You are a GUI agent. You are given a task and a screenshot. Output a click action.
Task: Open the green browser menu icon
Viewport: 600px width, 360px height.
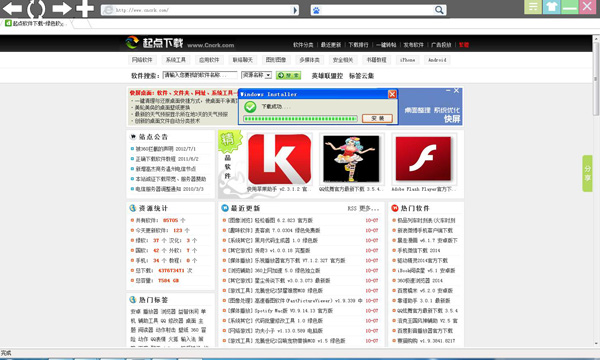(x=533, y=7)
